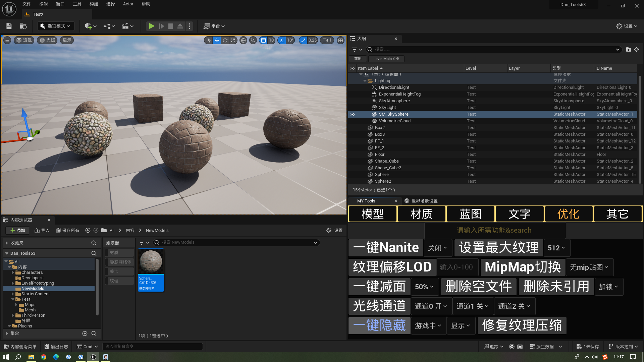Select DirectionalLight in the outliner
The height and width of the screenshot is (362, 644).
click(x=394, y=87)
